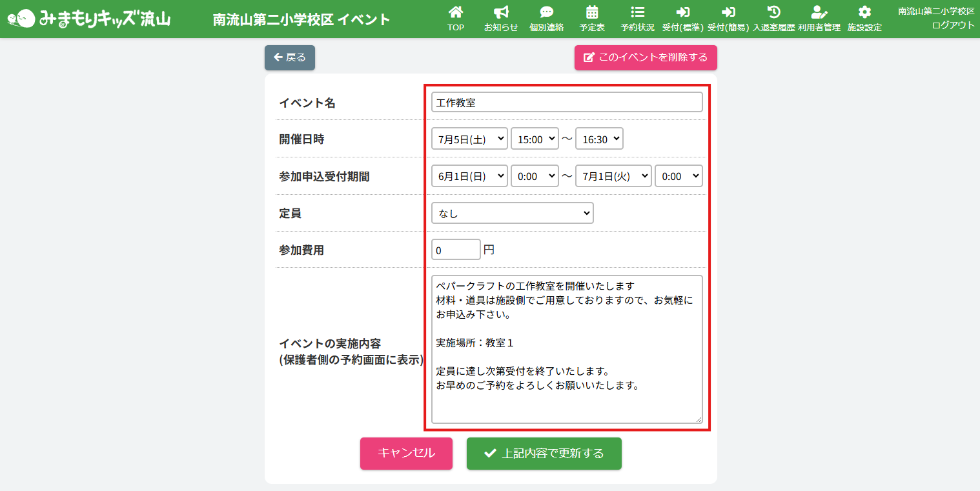Click the ログアウト link
Image resolution: width=980 pixels, height=491 pixels.
(x=953, y=25)
